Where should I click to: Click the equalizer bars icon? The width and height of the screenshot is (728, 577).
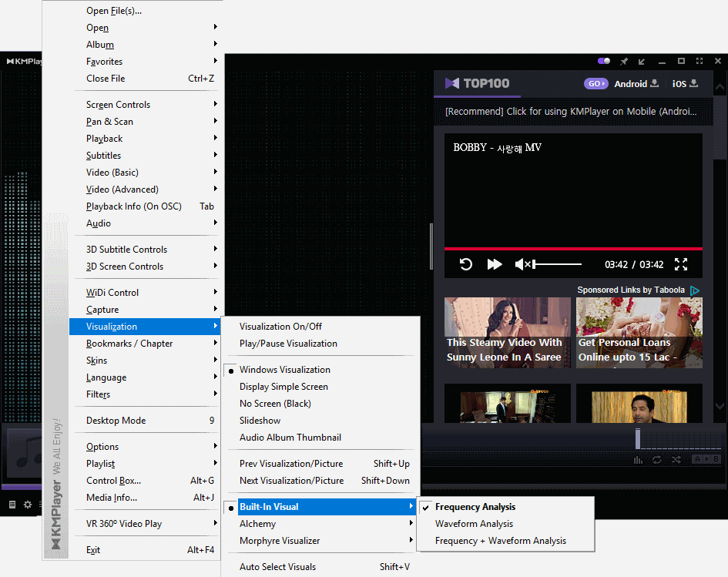639,460
